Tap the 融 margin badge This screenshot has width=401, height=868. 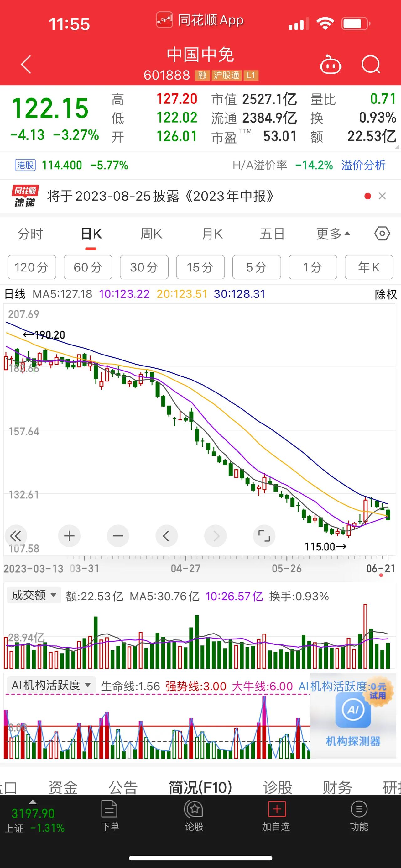click(x=202, y=75)
